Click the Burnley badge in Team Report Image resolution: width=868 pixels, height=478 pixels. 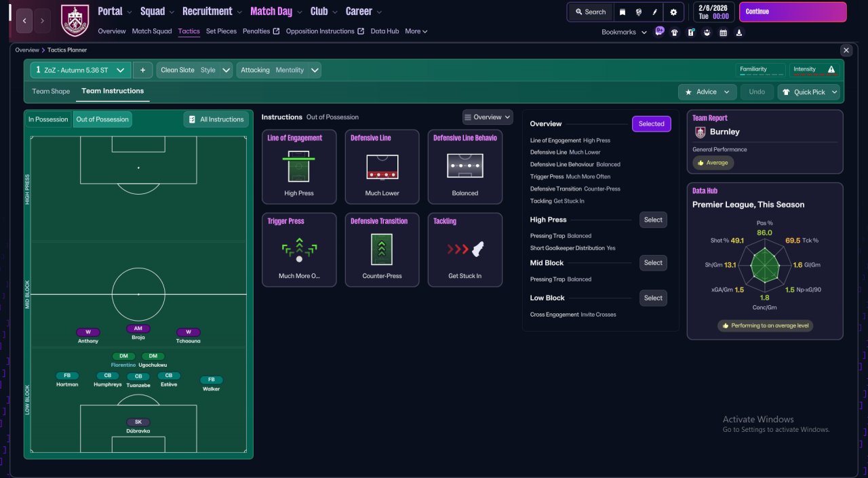click(701, 132)
